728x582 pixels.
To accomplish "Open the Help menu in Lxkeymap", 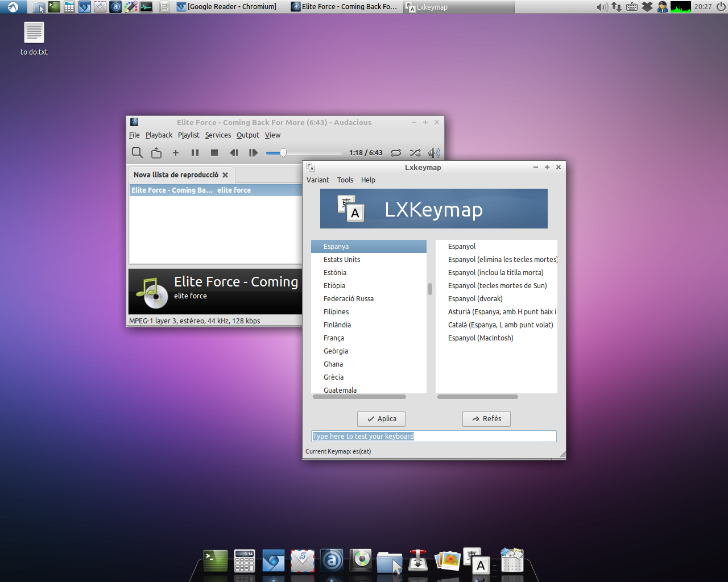I will tap(368, 180).
